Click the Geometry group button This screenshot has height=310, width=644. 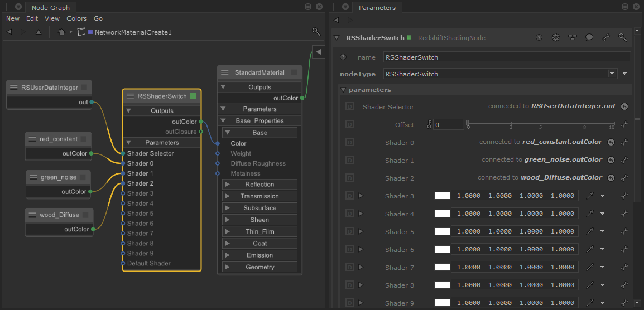(259, 267)
